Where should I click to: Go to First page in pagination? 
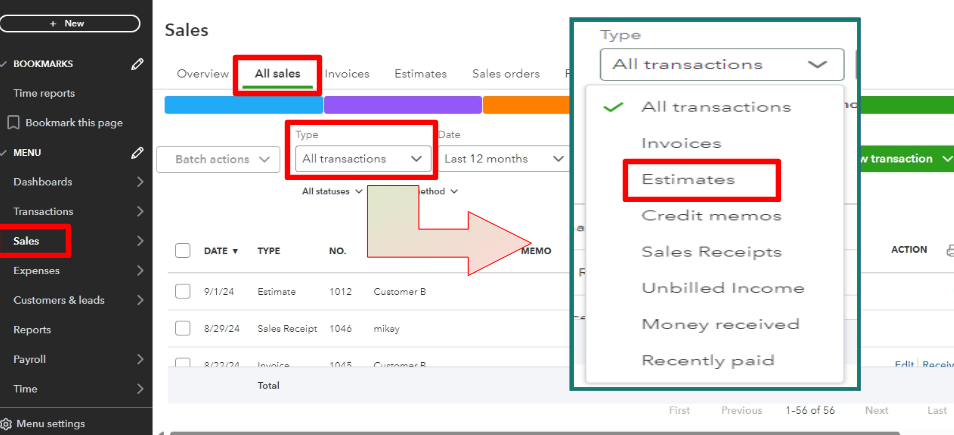[x=680, y=411]
